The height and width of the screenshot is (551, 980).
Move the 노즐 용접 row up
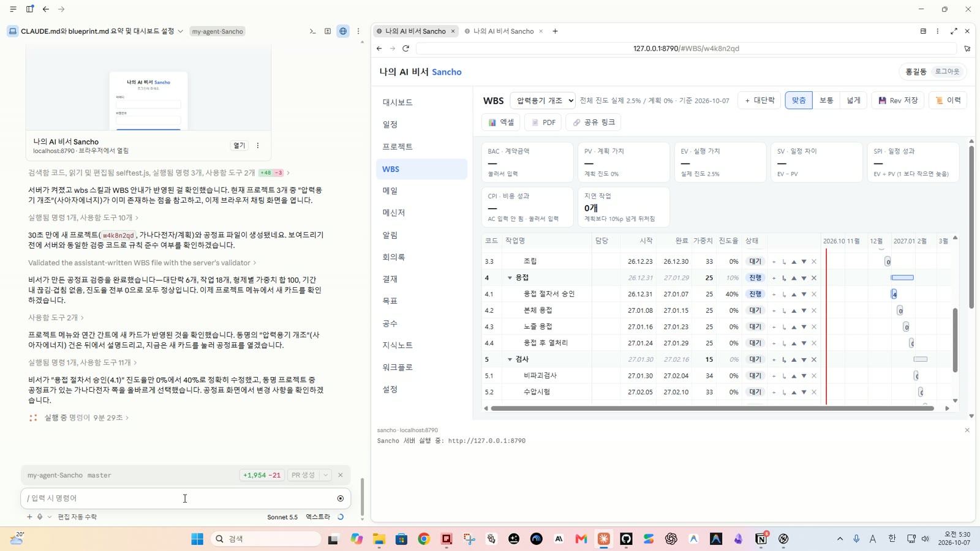pyautogui.click(x=794, y=327)
